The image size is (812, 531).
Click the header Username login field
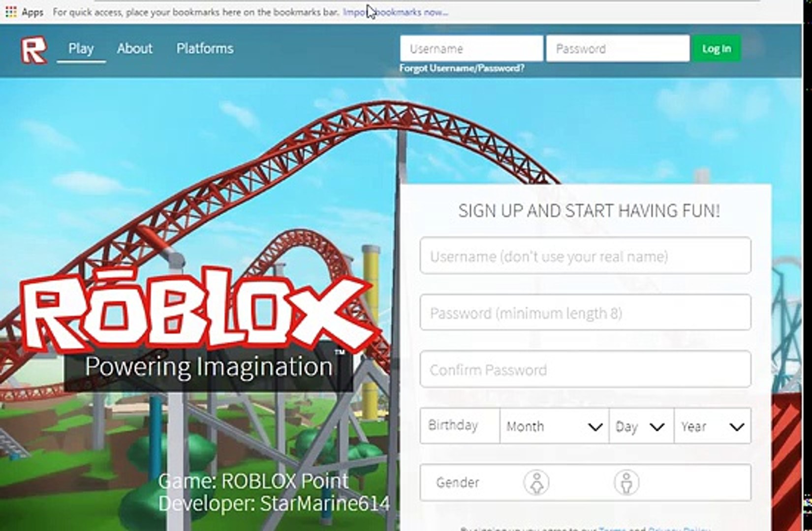(x=471, y=48)
